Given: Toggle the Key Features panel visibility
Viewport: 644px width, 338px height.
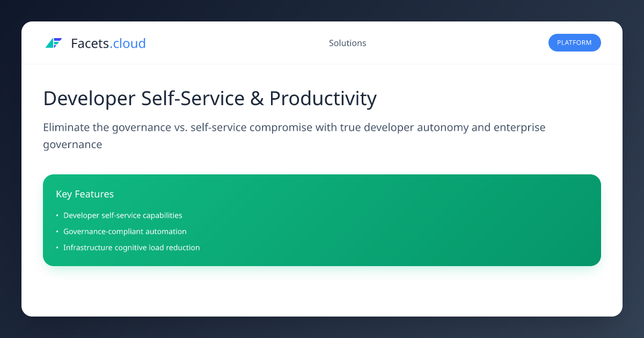Looking at the screenshot, I should point(85,194).
